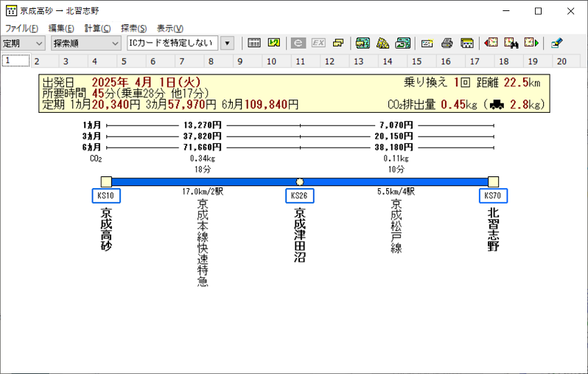Click the ICカードを特定しない field

[x=172, y=44]
